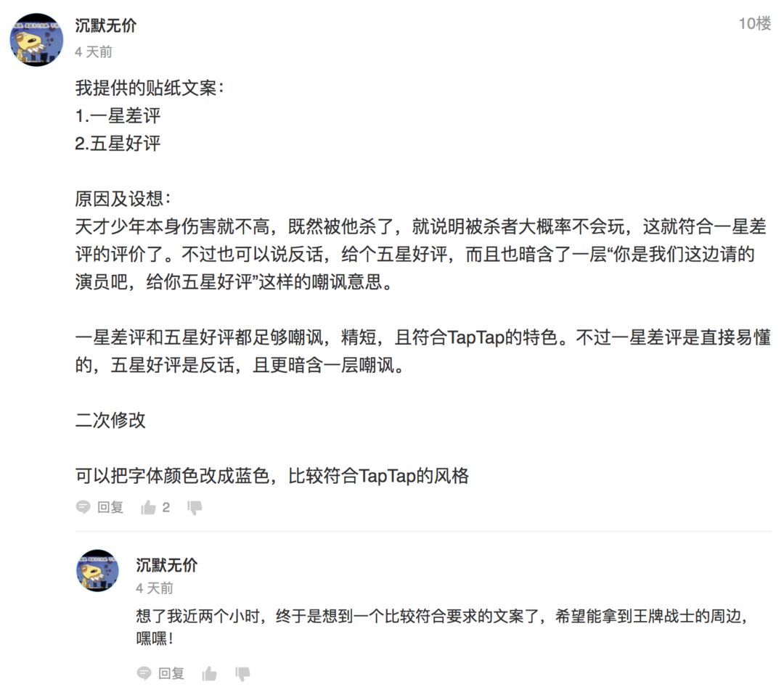This screenshot has width=784, height=687.
Task: Click the main post's 4 天前 timestamp
Action: [94, 52]
